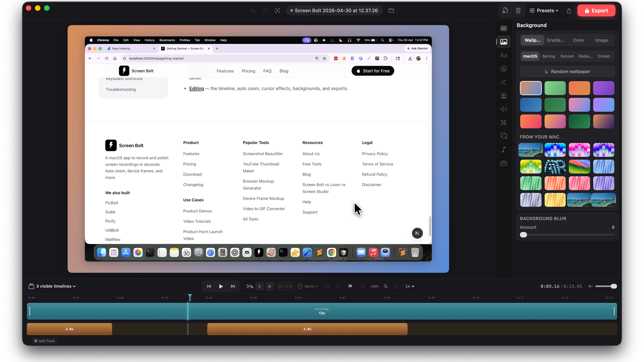Click Add Track below the timeline
This screenshot has width=644, height=362.
(45, 341)
